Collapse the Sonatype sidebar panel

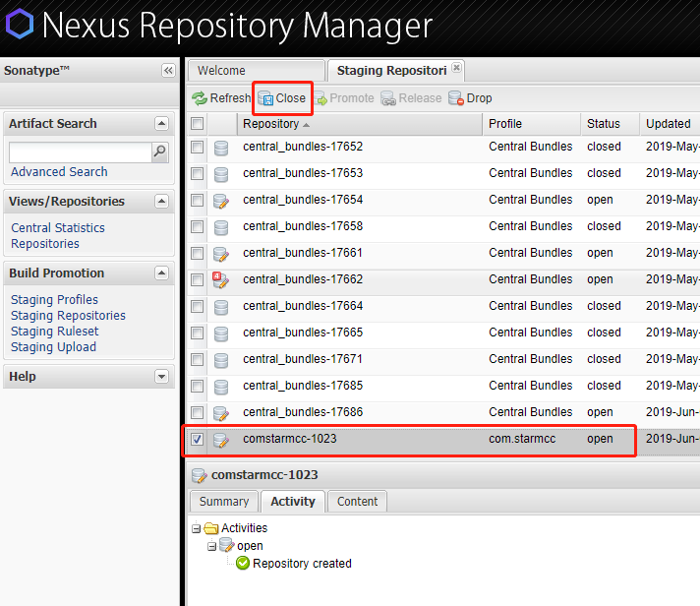point(168,70)
